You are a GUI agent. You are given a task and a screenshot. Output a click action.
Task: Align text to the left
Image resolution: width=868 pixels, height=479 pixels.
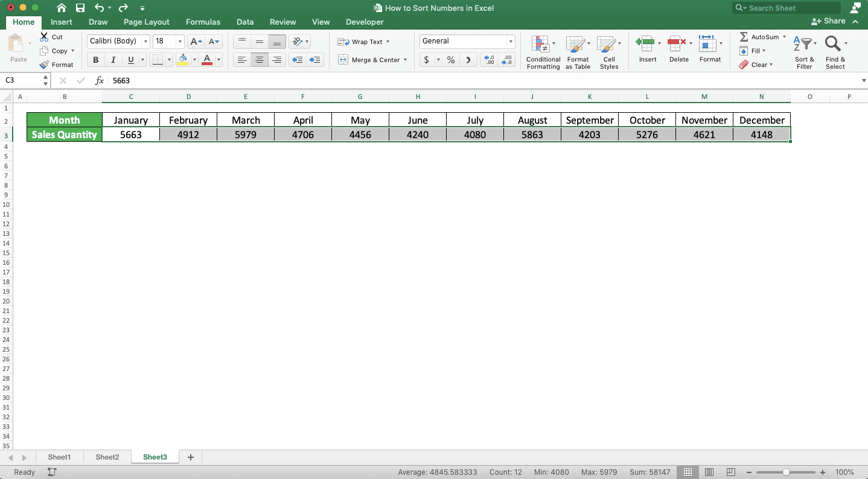pyautogui.click(x=242, y=60)
